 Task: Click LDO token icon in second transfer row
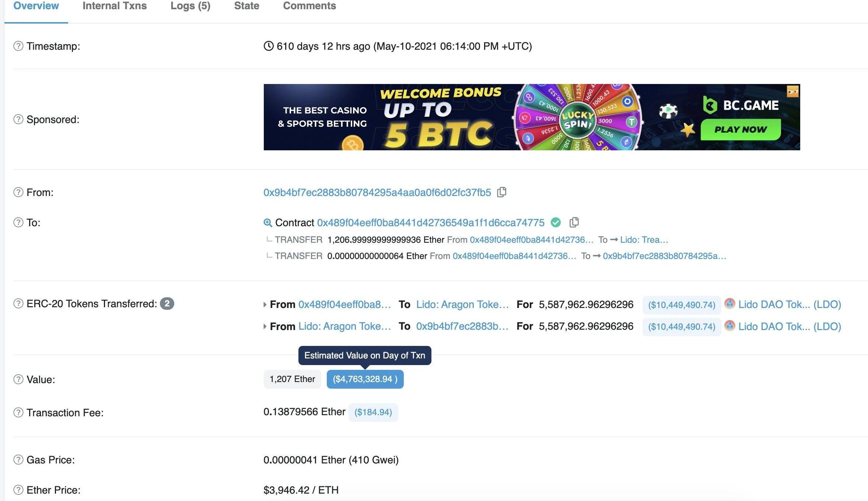click(x=729, y=326)
